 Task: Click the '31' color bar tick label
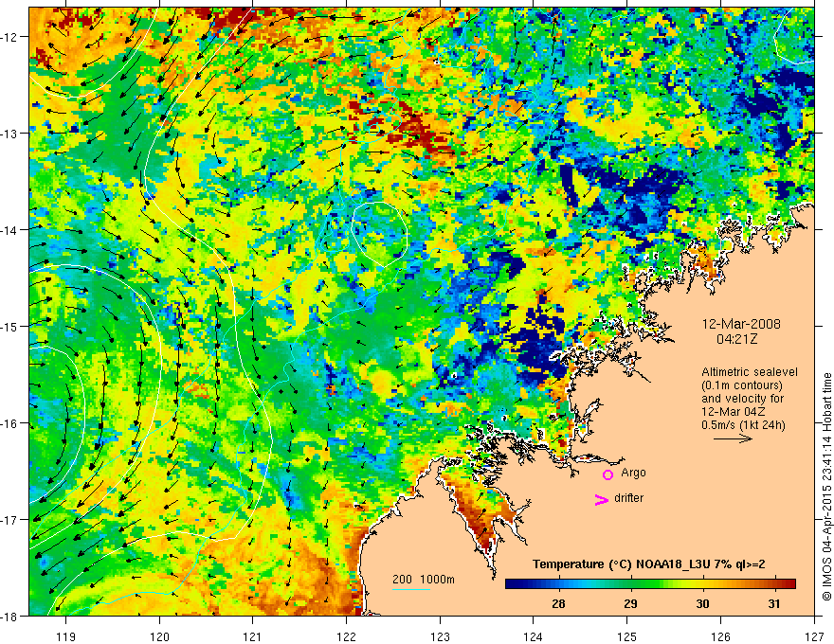point(774,603)
